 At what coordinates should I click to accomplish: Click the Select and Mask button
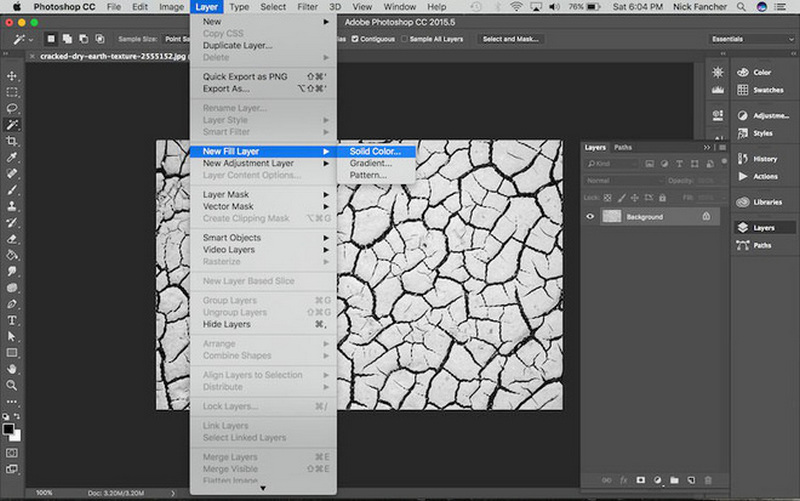click(x=510, y=39)
